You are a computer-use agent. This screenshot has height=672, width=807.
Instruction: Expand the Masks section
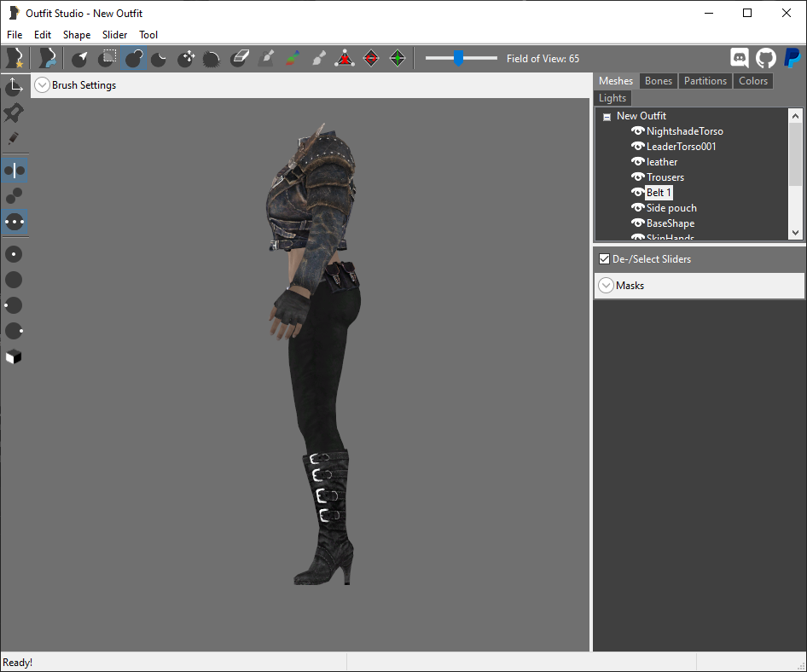[x=607, y=285]
